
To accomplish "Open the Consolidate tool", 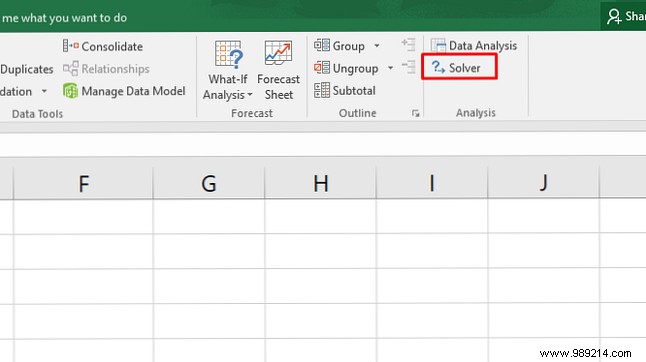I will [103, 46].
